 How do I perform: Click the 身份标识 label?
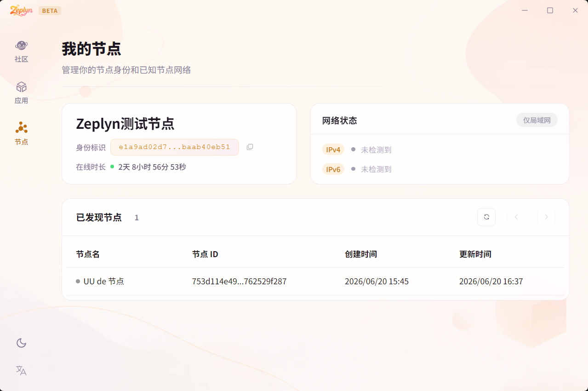tap(91, 148)
